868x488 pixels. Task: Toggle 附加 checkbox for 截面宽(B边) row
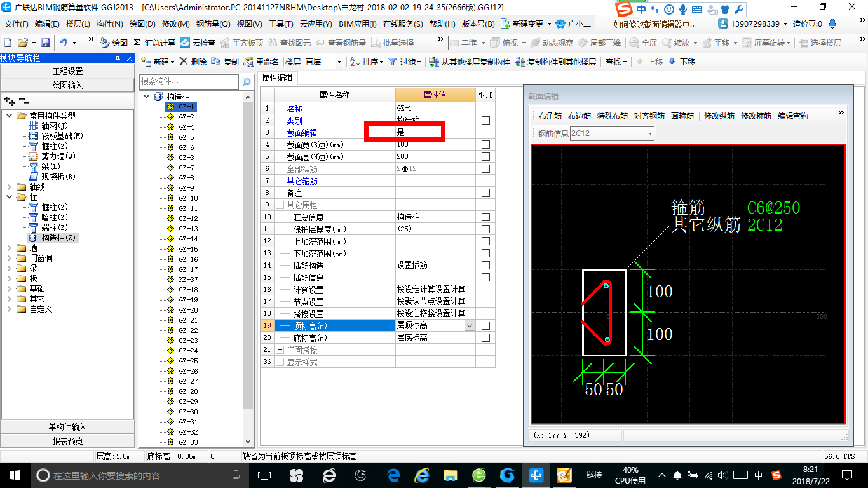[485, 145]
